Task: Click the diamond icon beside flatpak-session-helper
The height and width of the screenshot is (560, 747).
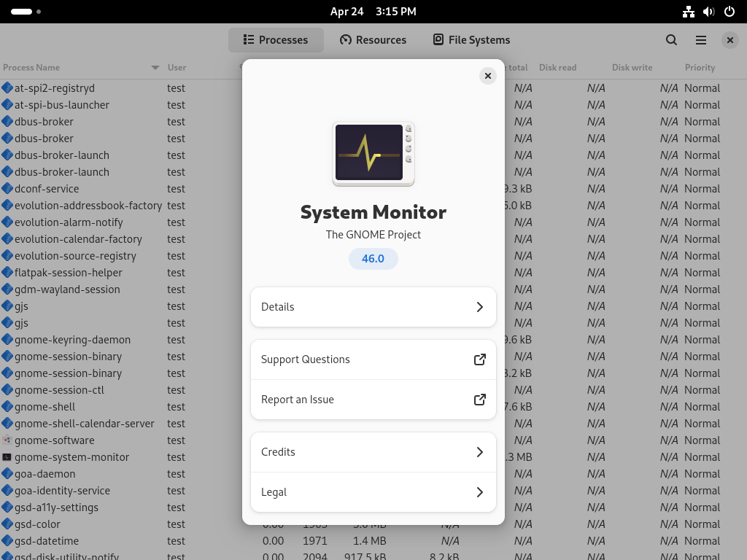Action: point(7,272)
